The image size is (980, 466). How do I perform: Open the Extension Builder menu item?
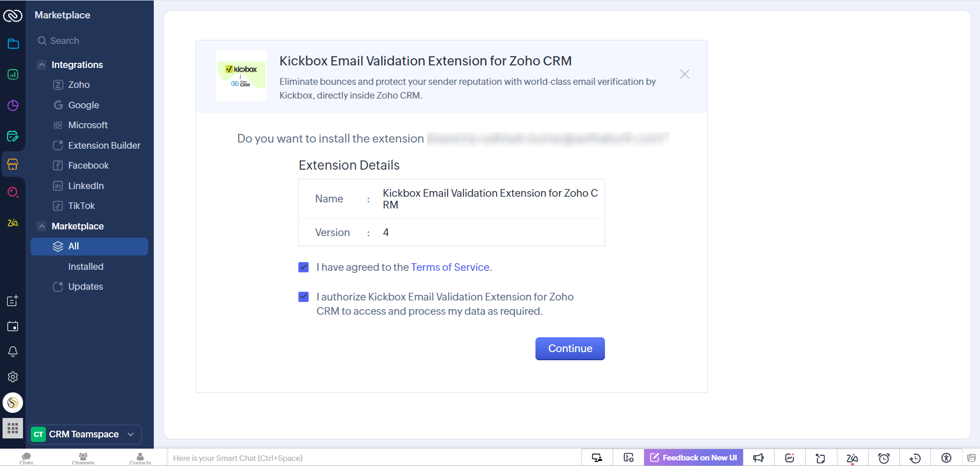104,146
